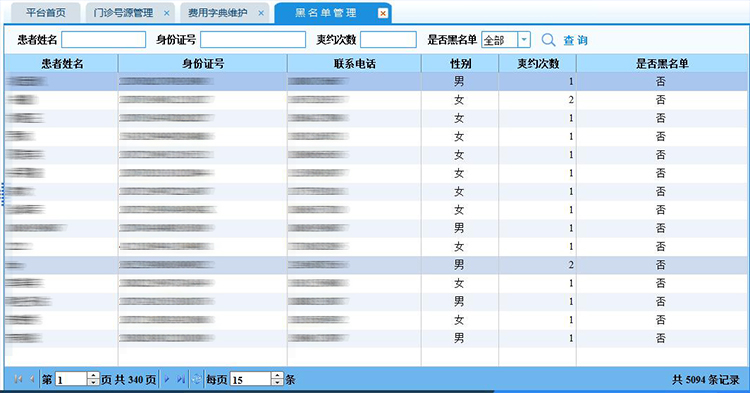The image size is (750, 393).
Task: Click the 全部 combo box field
Action: tap(499, 40)
